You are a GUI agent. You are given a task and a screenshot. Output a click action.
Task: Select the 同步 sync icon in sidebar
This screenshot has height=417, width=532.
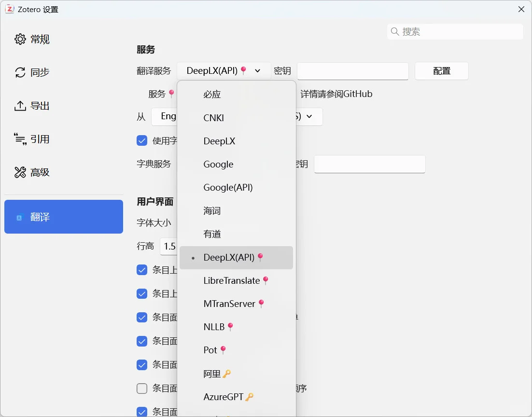click(20, 72)
